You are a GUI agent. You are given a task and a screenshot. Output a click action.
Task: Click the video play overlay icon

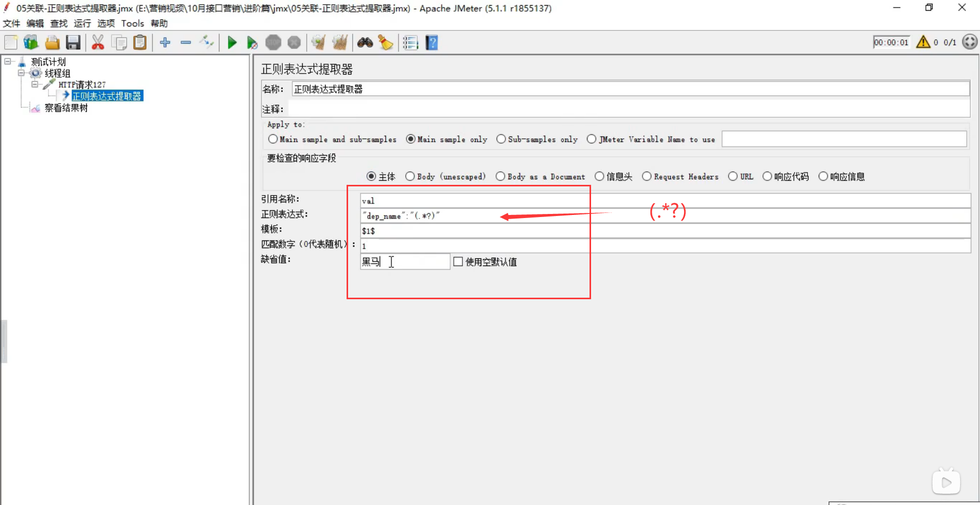tap(946, 482)
